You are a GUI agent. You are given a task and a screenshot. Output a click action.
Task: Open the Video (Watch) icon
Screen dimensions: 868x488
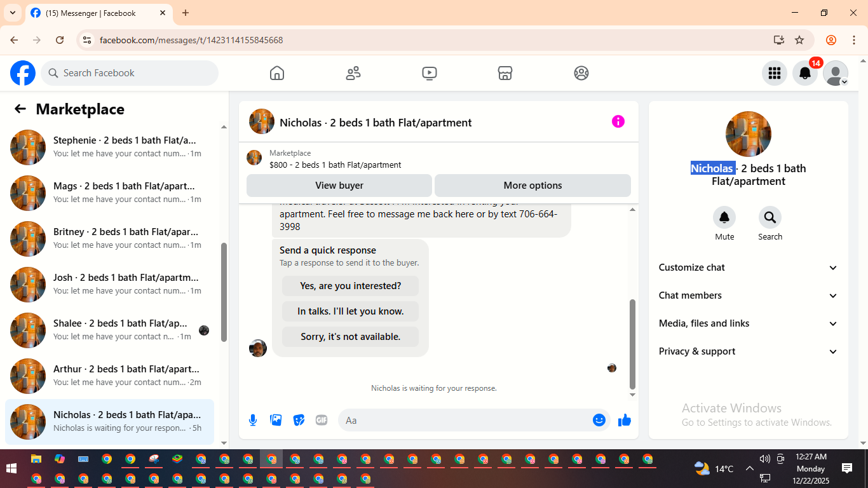[430, 73]
